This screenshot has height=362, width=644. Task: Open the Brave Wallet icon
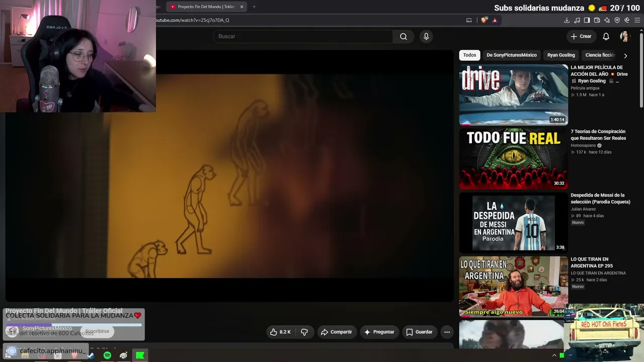pyautogui.click(x=597, y=20)
